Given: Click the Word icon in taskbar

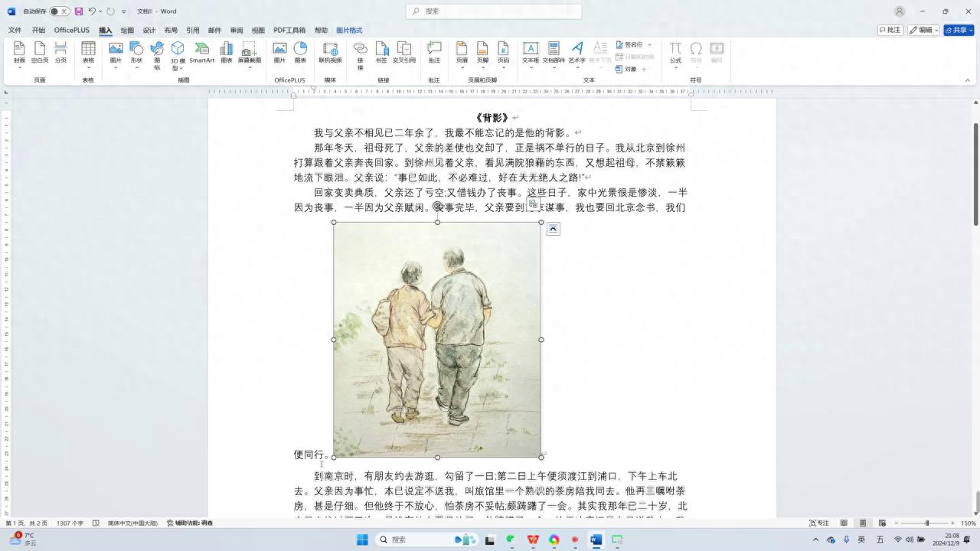Looking at the screenshot, I should (x=596, y=540).
